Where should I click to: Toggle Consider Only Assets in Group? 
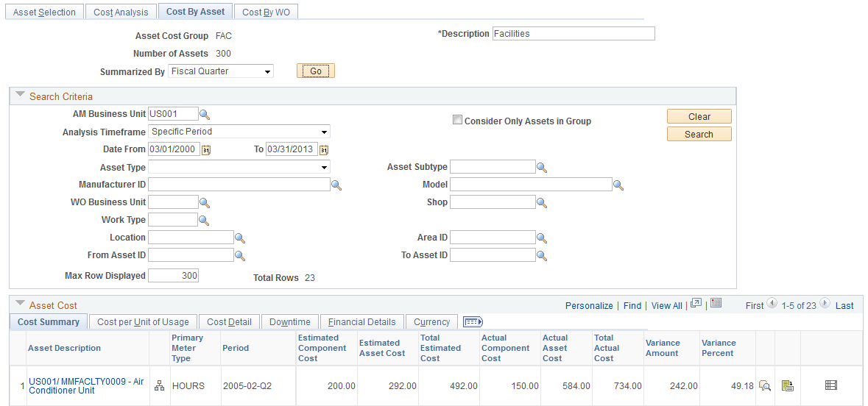click(x=457, y=120)
